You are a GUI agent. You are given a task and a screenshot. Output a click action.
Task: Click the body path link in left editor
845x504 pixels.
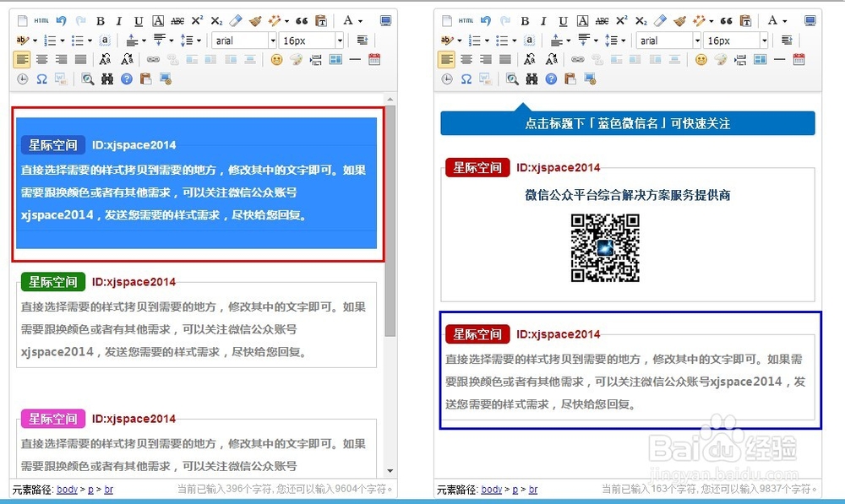67,490
